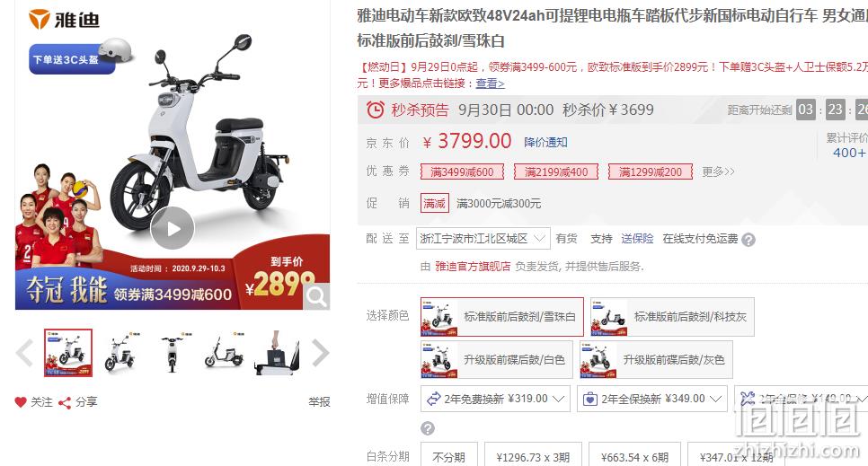Select 升级版前碟后鼓/白色 option
The image size is (868, 466).
click(x=497, y=360)
